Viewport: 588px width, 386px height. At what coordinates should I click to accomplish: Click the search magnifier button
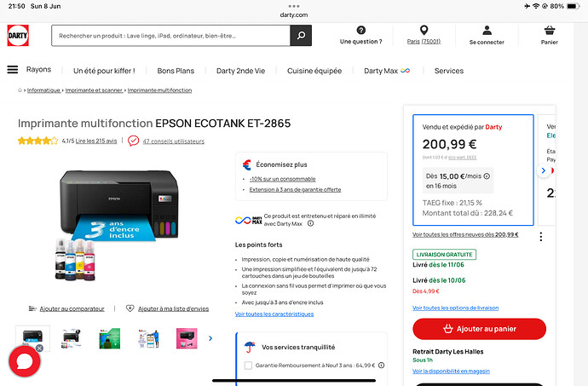[301, 36]
